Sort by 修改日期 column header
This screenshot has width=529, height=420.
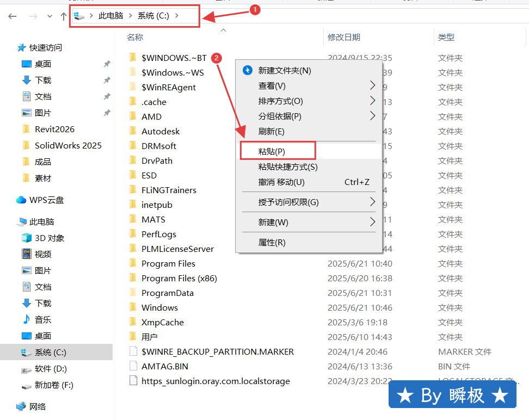click(x=343, y=37)
